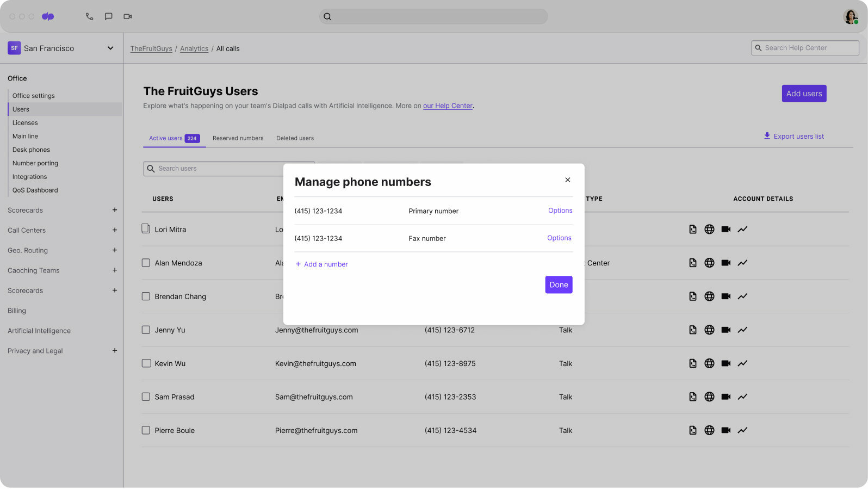
Task: Go to the Analytics breadcrumb
Action: 194,49
